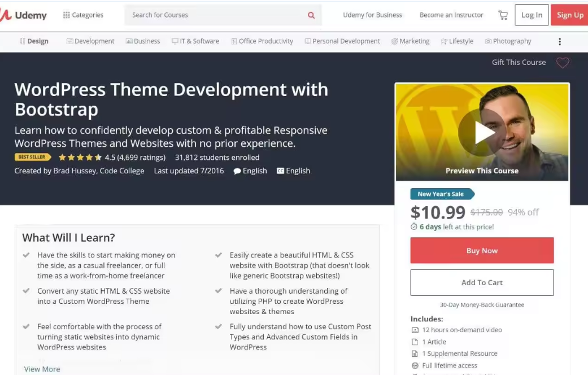This screenshot has width=588, height=375.
Task: Click checkmark beside 'Easily create a beautiful HTML'
Action: coord(219,255)
